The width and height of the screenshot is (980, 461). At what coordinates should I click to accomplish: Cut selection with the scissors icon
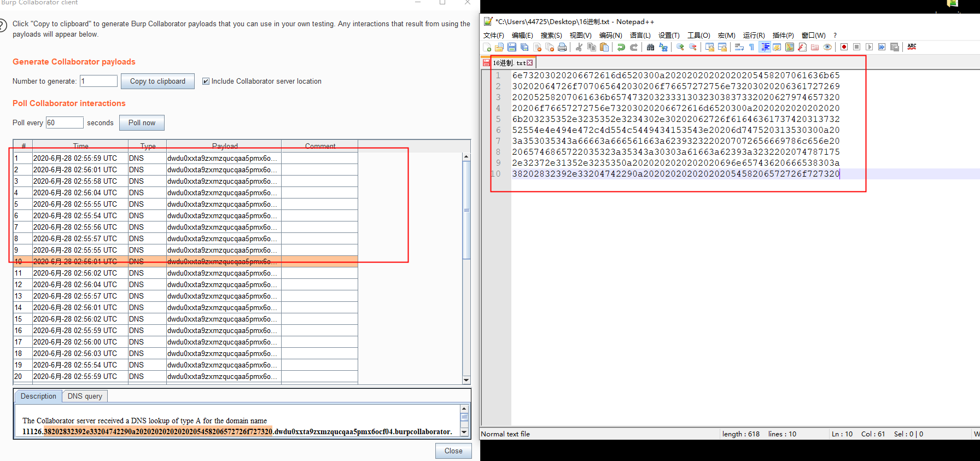pos(579,47)
